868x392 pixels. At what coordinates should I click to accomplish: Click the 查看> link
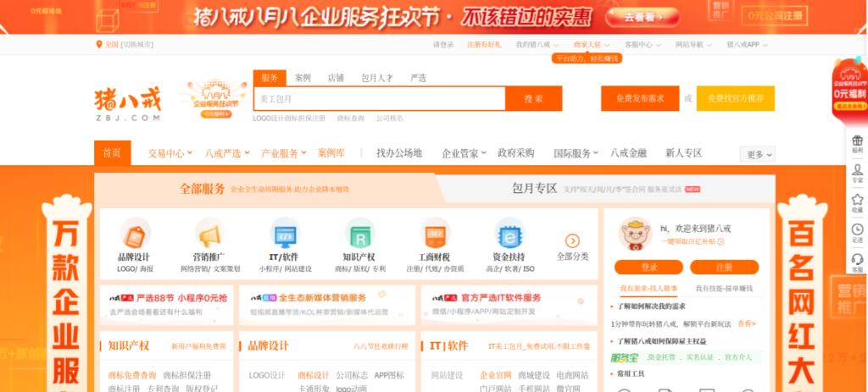click(x=747, y=323)
